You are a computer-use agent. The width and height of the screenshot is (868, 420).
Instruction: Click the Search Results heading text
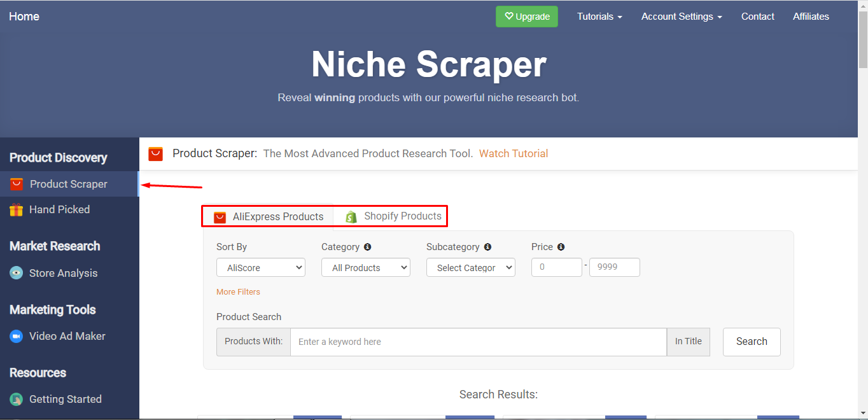click(x=499, y=395)
